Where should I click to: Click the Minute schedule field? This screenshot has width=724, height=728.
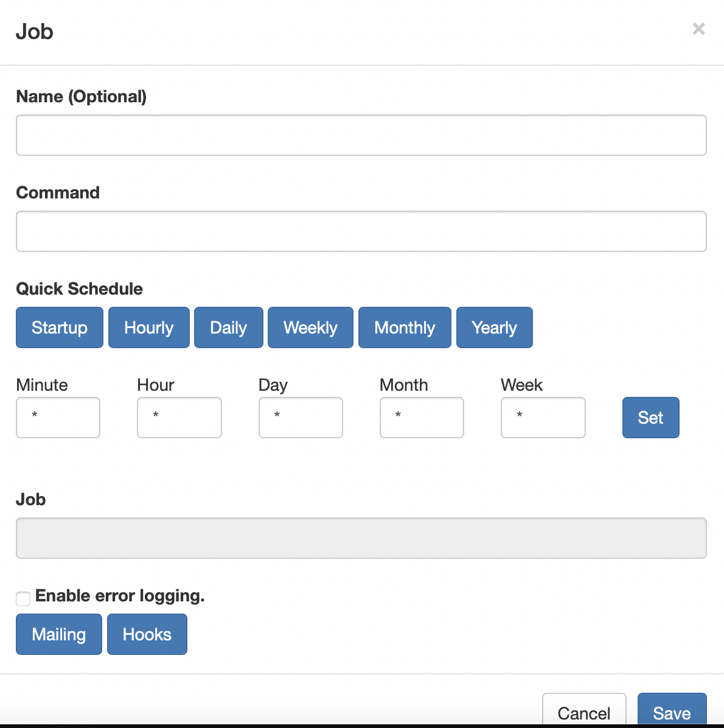pyautogui.click(x=58, y=418)
